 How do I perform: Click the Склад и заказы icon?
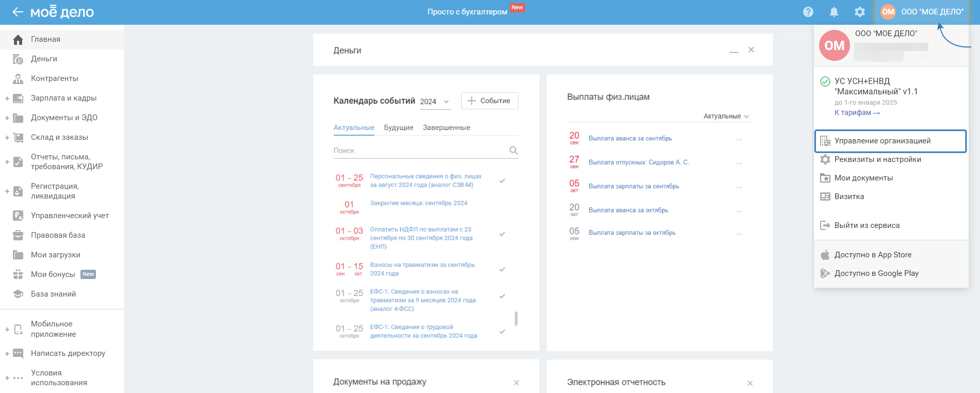[x=18, y=138]
